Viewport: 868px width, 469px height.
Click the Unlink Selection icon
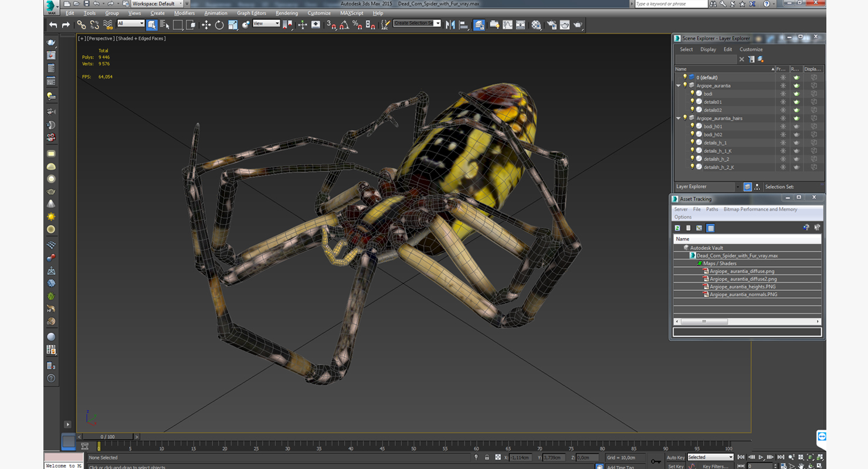(x=94, y=25)
